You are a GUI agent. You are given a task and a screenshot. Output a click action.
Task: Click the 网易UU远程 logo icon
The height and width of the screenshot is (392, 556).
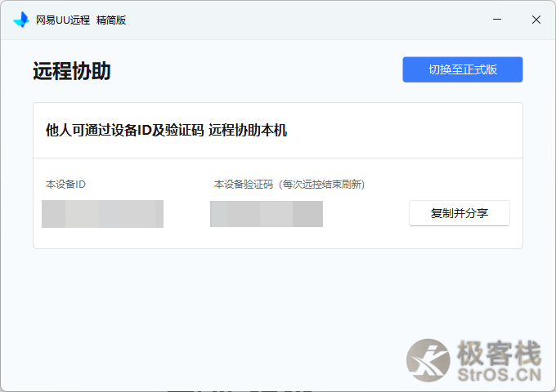pos(21,20)
